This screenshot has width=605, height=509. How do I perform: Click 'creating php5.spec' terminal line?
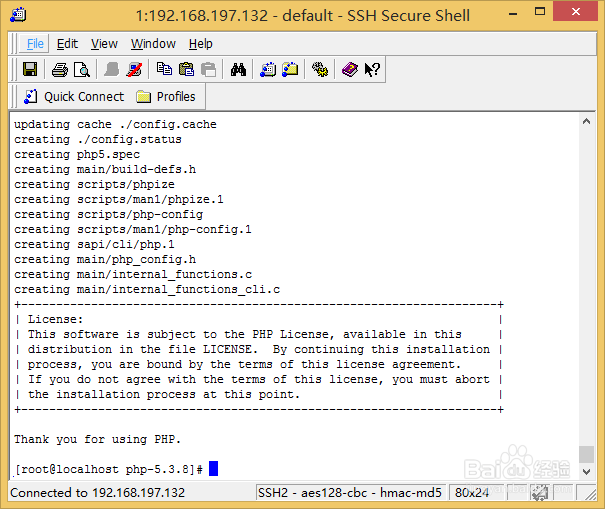77,154
